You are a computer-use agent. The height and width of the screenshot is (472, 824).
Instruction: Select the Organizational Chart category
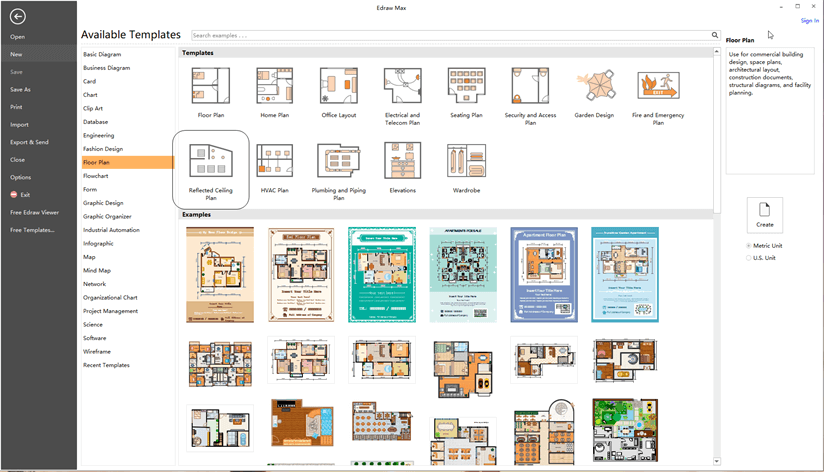(x=110, y=297)
